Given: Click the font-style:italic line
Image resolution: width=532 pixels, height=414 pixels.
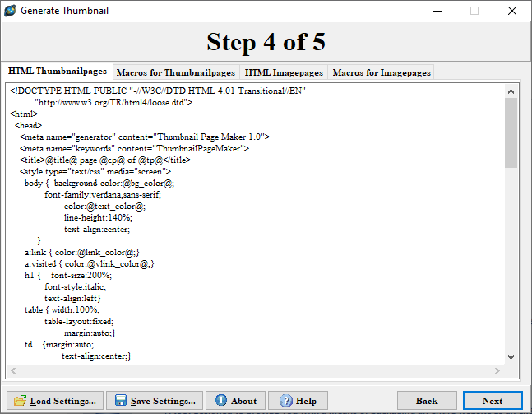Looking at the screenshot, I should (x=76, y=286).
